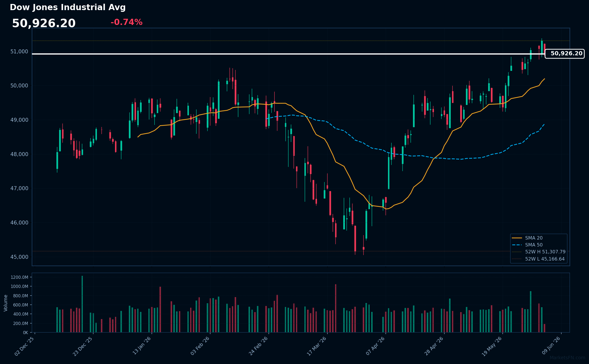Click the 09 Jun '26 date label
Screen dimensions: 589x364
pos(551,346)
